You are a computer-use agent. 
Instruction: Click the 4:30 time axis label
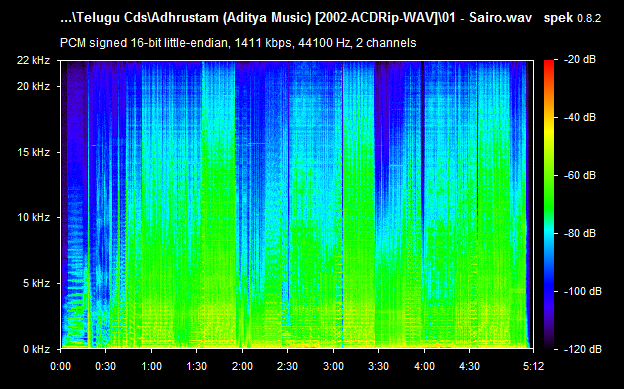click(469, 366)
